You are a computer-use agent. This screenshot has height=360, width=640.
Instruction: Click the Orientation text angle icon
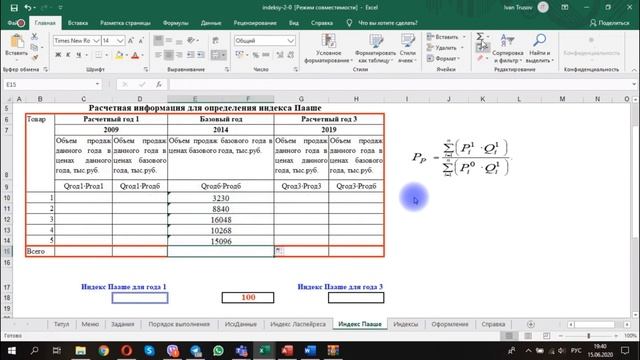pos(191,40)
